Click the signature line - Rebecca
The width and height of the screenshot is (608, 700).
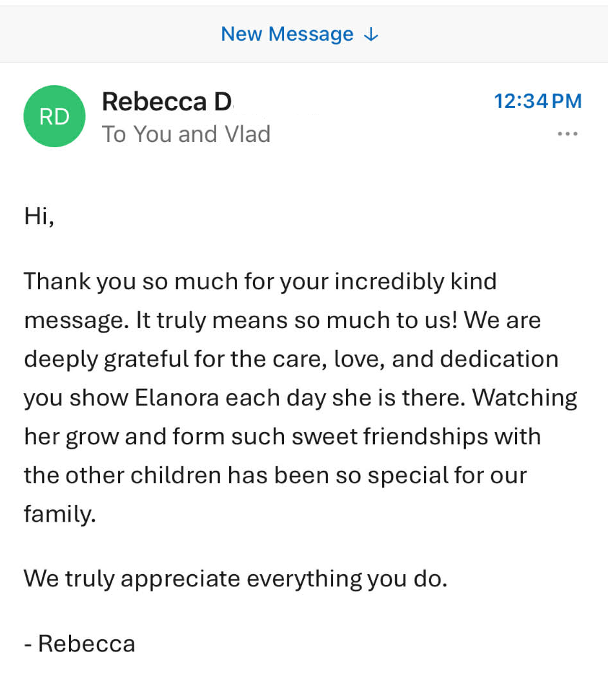pos(79,643)
